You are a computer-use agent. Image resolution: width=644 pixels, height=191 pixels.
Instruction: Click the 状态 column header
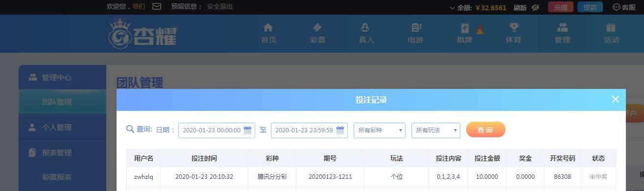598,158
